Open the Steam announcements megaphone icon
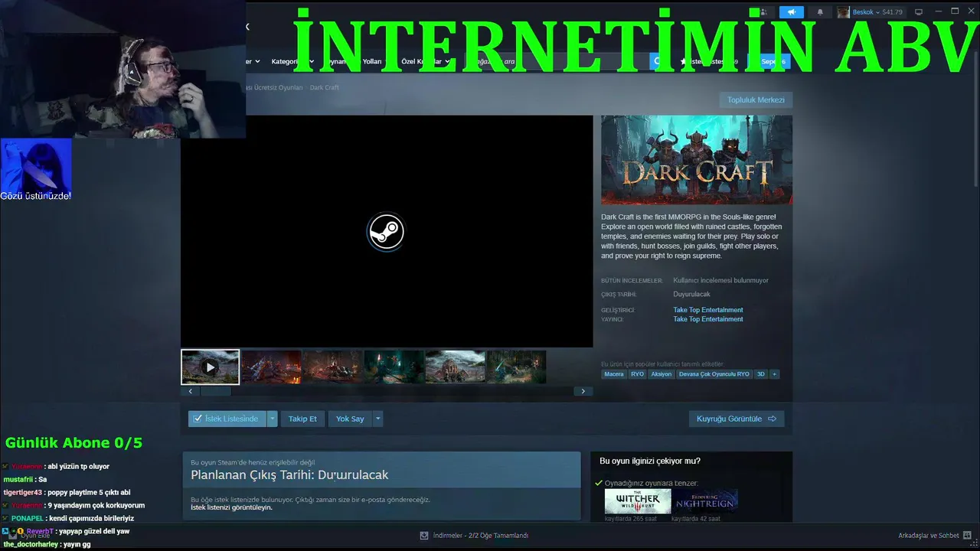This screenshot has width=980, height=551. point(792,12)
